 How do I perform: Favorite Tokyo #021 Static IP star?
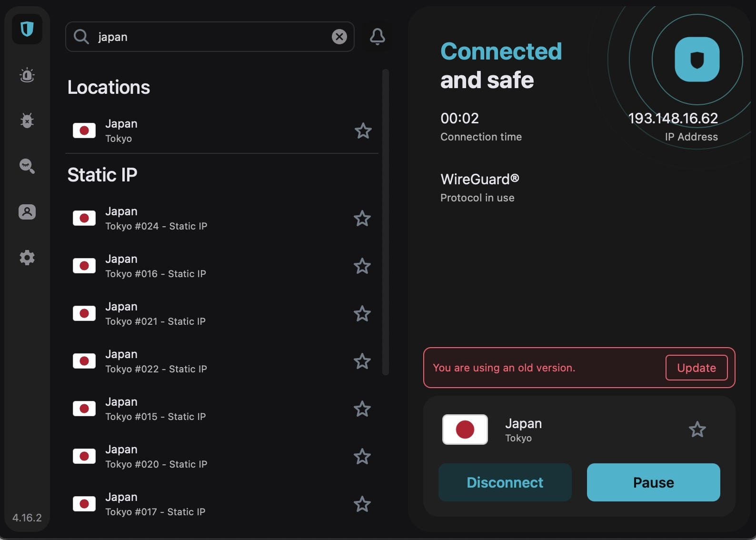(362, 314)
